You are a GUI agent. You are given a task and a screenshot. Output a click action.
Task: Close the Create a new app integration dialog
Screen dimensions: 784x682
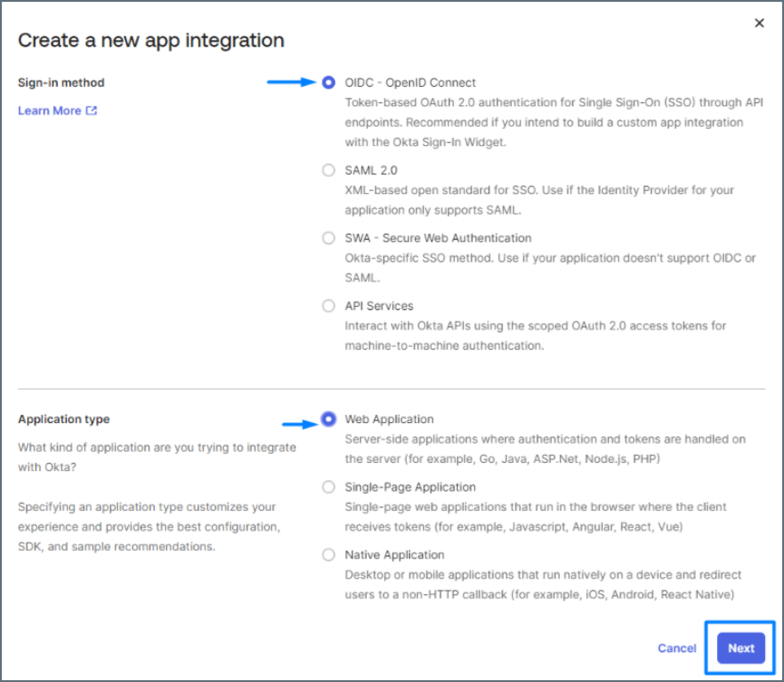pyautogui.click(x=760, y=24)
